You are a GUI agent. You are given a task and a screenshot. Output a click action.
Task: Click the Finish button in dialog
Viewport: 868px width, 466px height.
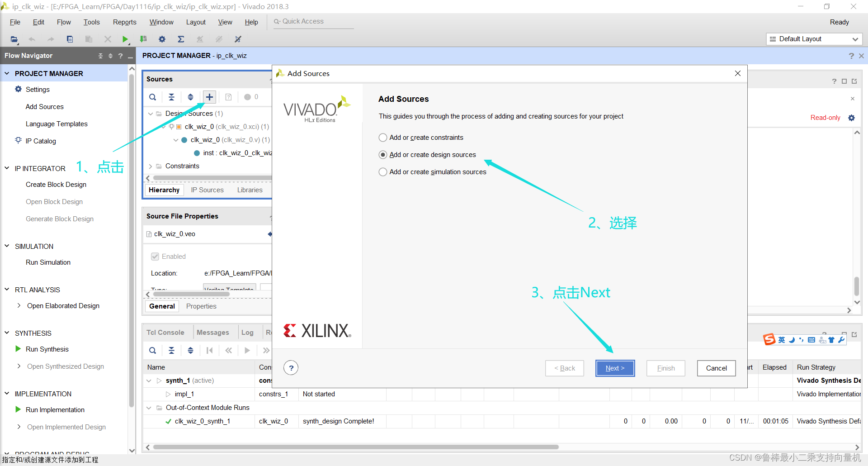pyautogui.click(x=665, y=368)
